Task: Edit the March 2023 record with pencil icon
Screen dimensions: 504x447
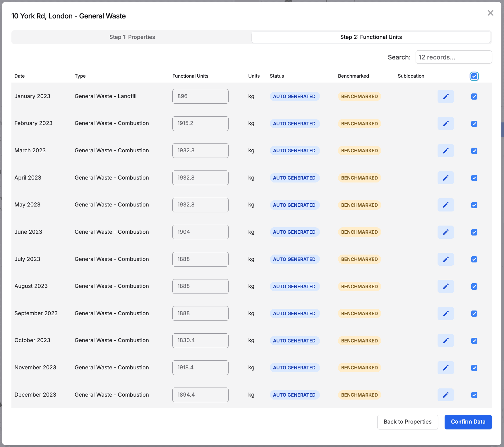Action: (445, 151)
